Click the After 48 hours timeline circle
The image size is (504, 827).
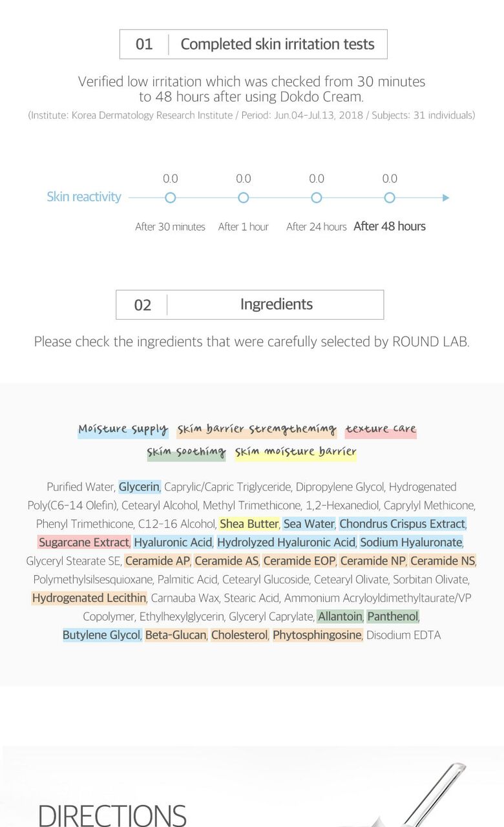click(x=390, y=198)
